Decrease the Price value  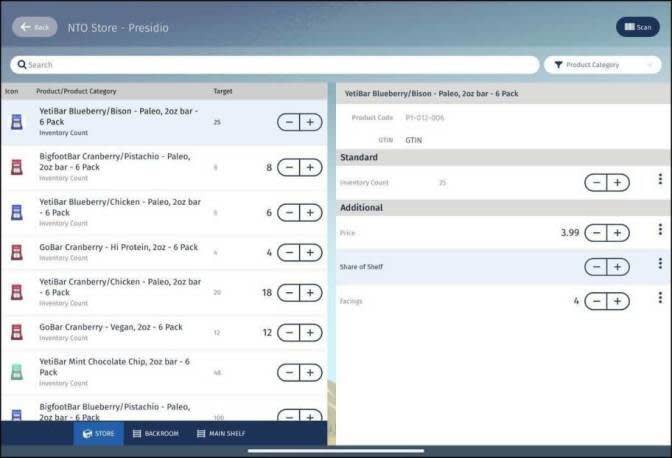(x=596, y=233)
